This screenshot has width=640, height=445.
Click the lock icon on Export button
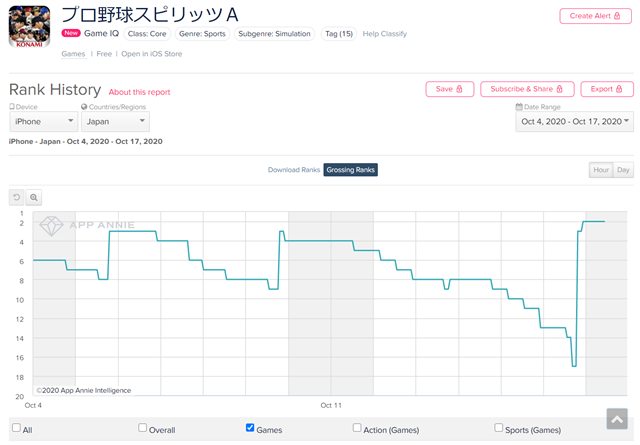(x=619, y=89)
